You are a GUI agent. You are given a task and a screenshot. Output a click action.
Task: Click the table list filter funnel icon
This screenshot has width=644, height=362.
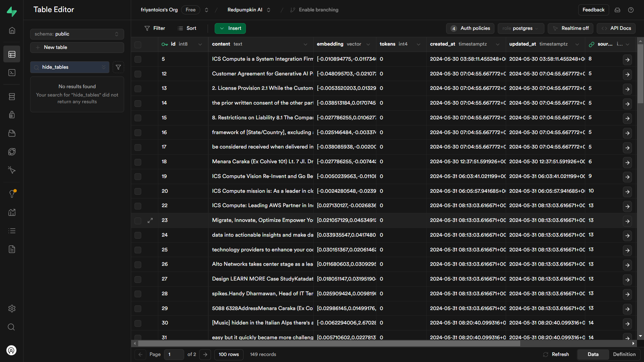point(118,67)
